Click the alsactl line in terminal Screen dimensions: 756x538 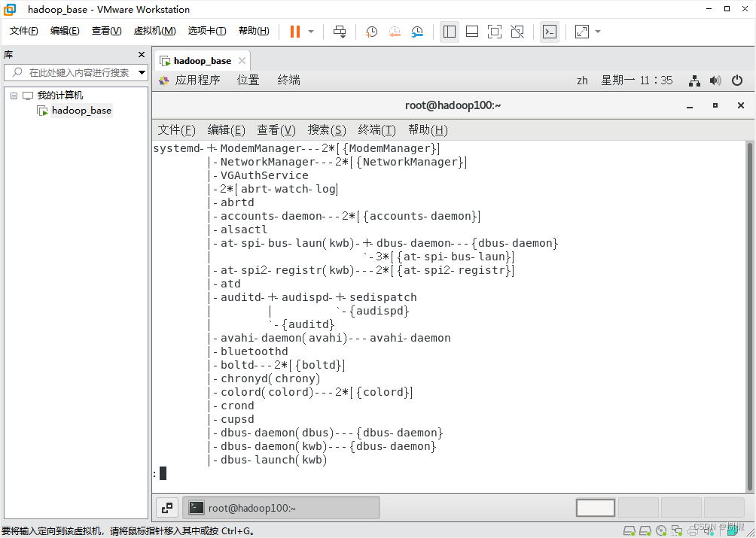click(244, 229)
